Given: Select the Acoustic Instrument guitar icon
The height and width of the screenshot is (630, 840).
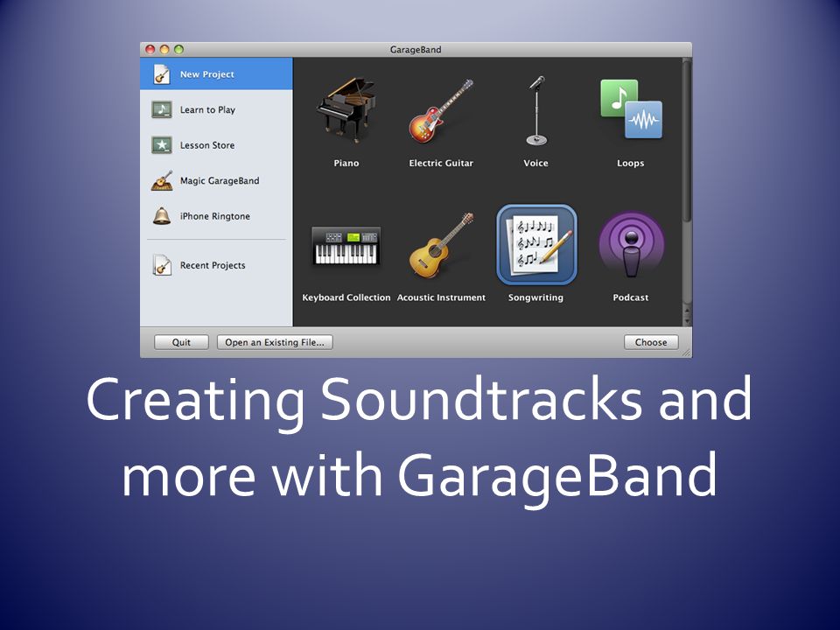Looking at the screenshot, I should 441,245.
